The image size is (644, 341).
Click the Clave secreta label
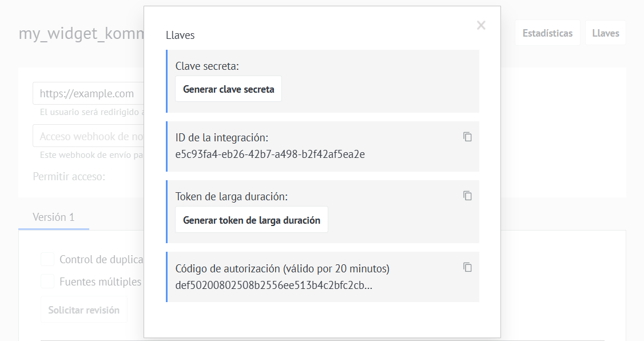(207, 66)
